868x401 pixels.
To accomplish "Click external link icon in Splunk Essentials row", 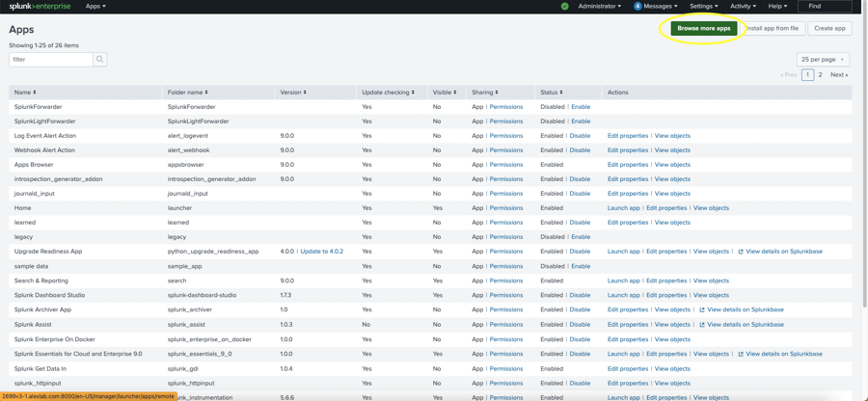I will tap(740, 354).
